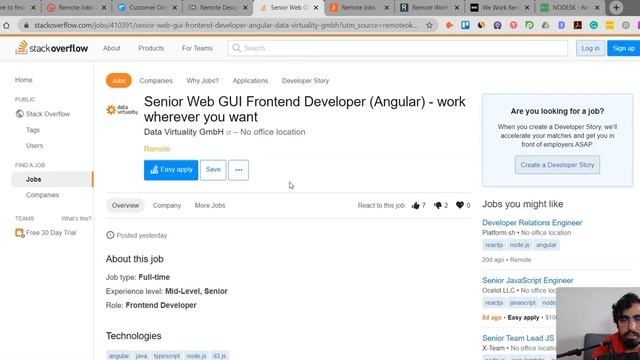Click the yellow extension icon in toolbar
Screen dimensions: 640x360
click(x=610, y=25)
